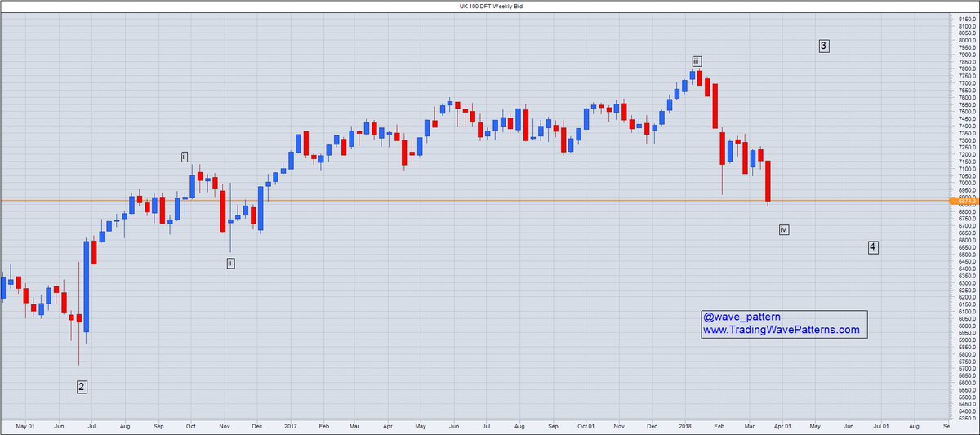Click the 'Oct 01' date axis label
Screen dimensions: 980x435
[586, 426]
